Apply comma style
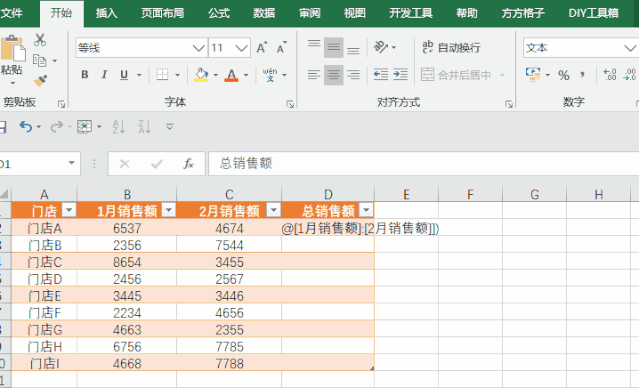Image resolution: width=639 pixels, height=388 pixels. (583, 75)
